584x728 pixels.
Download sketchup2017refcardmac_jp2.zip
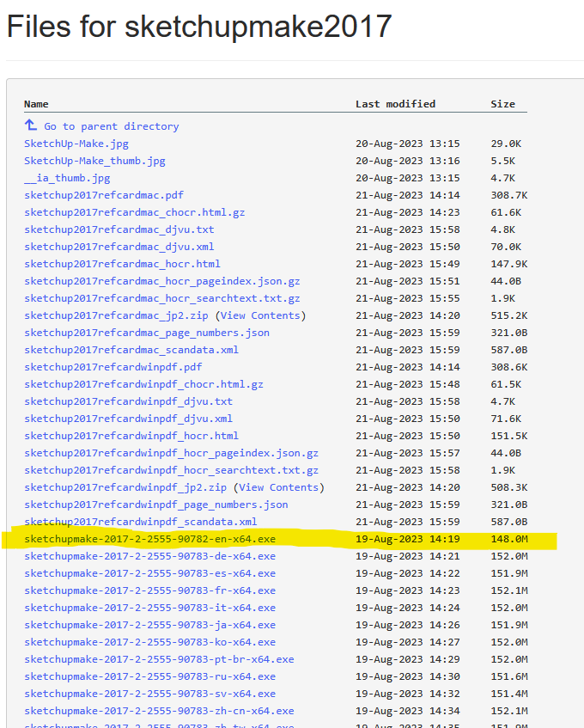[x=116, y=315]
